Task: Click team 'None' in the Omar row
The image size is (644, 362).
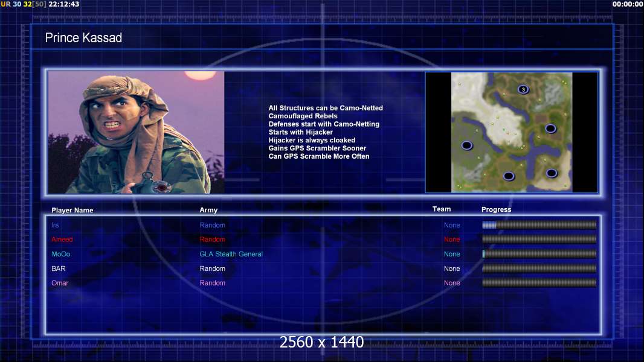Action: tap(452, 283)
